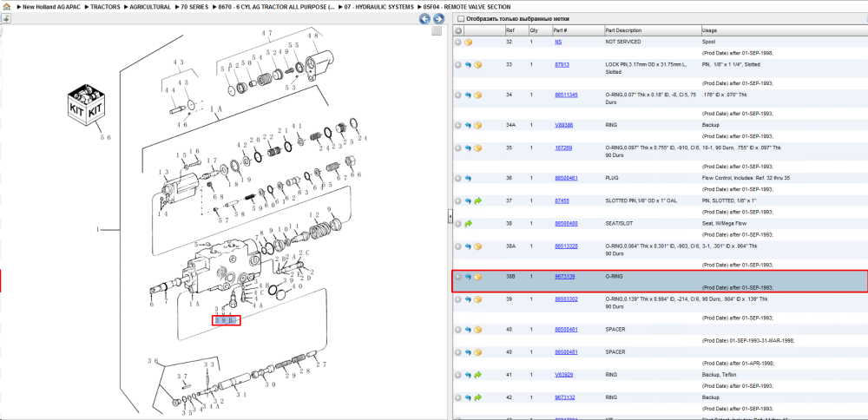The height and width of the screenshot is (420, 868).
Task: Open part link 167269
Action: pyautogui.click(x=563, y=148)
